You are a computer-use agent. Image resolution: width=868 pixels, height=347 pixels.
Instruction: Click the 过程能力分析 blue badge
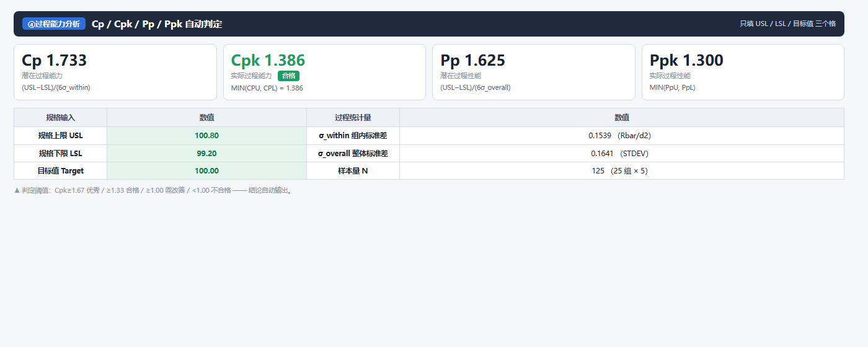click(x=54, y=24)
